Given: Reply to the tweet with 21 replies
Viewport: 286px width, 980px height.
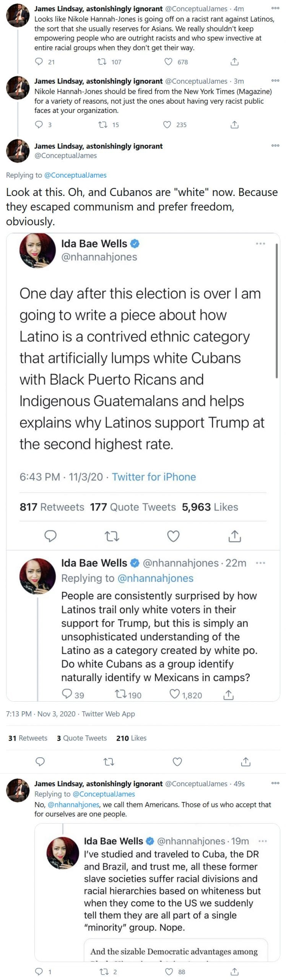Looking at the screenshot, I should [x=39, y=62].
